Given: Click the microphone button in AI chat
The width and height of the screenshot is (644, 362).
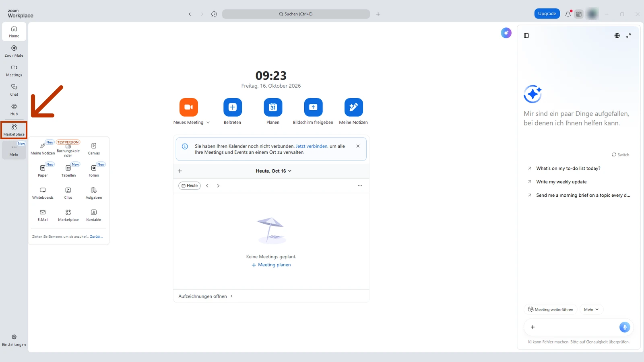Looking at the screenshot, I should tap(625, 327).
